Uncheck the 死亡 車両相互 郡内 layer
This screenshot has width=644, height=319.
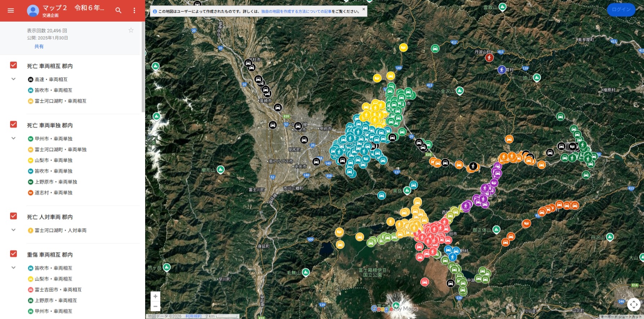click(14, 65)
